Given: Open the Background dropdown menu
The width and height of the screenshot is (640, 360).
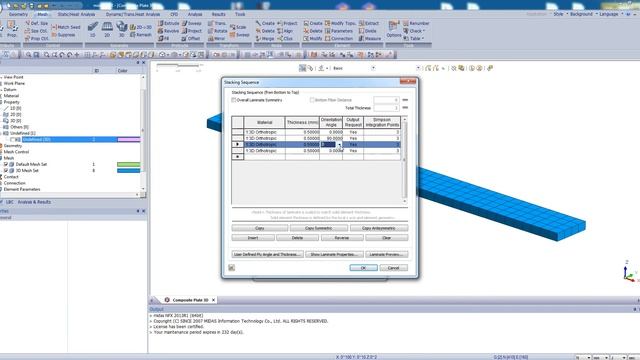Looking at the screenshot, I should [583, 14].
